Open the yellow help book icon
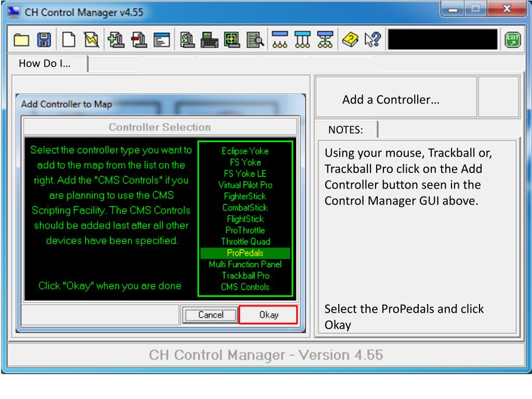The image size is (532, 399). (x=350, y=39)
